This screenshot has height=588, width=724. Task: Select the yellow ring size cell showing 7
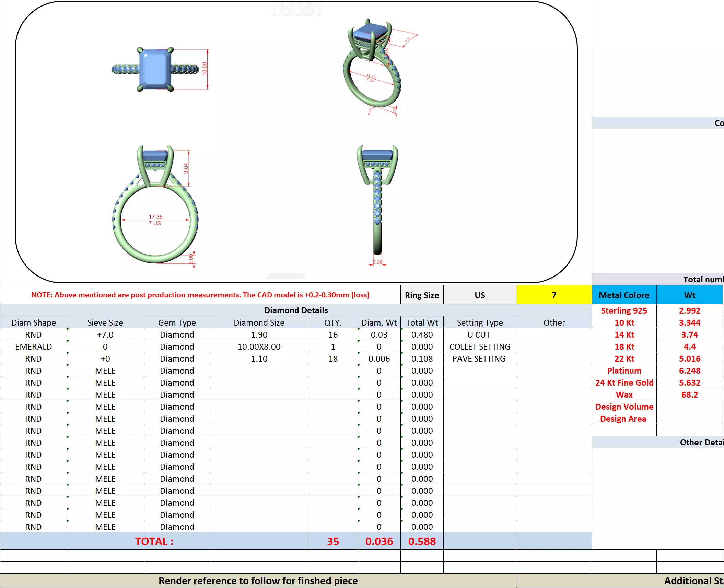554,295
